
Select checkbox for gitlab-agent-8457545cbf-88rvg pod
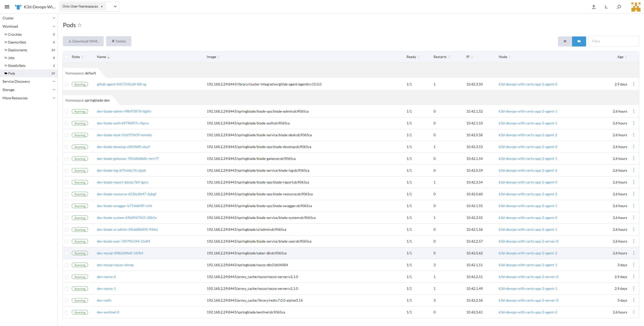(67, 84)
